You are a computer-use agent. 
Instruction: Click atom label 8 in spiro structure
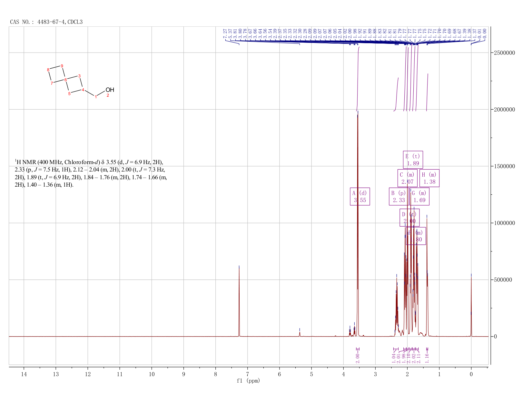(48, 70)
